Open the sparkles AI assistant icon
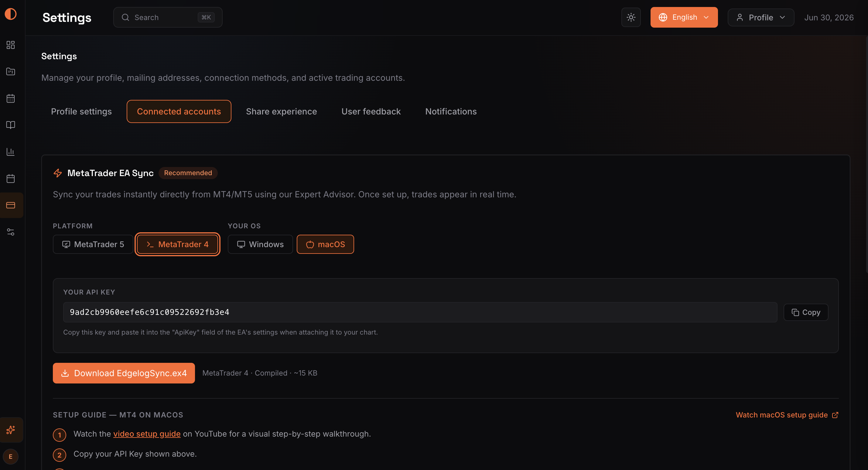Viewport: 868px width, 470px height. [11, 430]
